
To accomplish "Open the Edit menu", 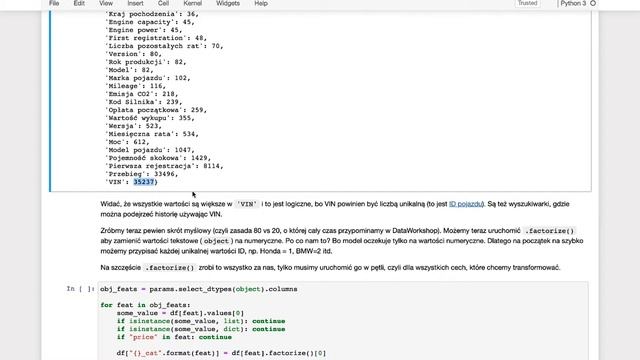I will pos(79,3).
